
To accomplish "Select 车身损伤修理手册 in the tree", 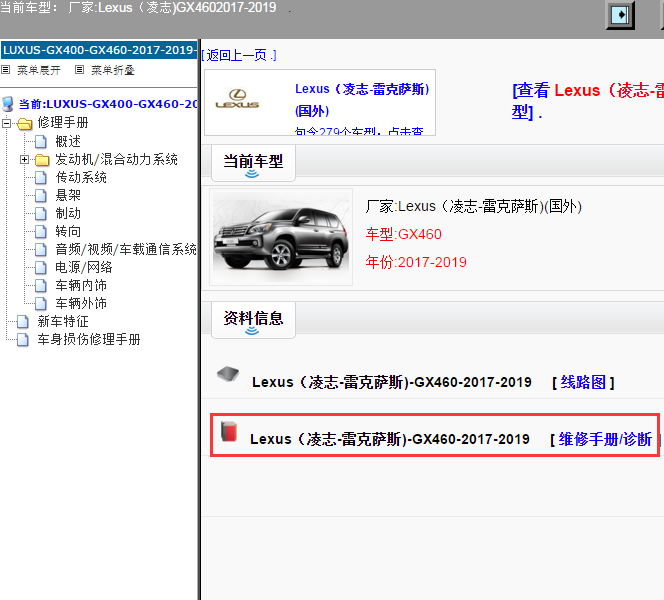I will [89, 340].
